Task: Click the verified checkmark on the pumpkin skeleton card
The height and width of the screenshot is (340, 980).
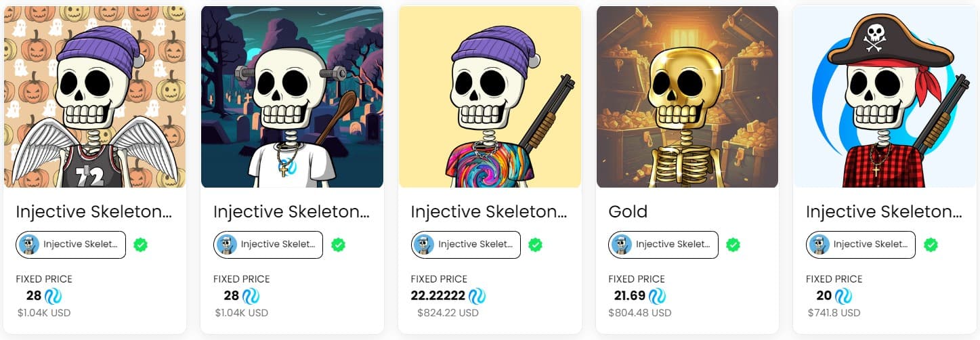Action: pos(141,245)
